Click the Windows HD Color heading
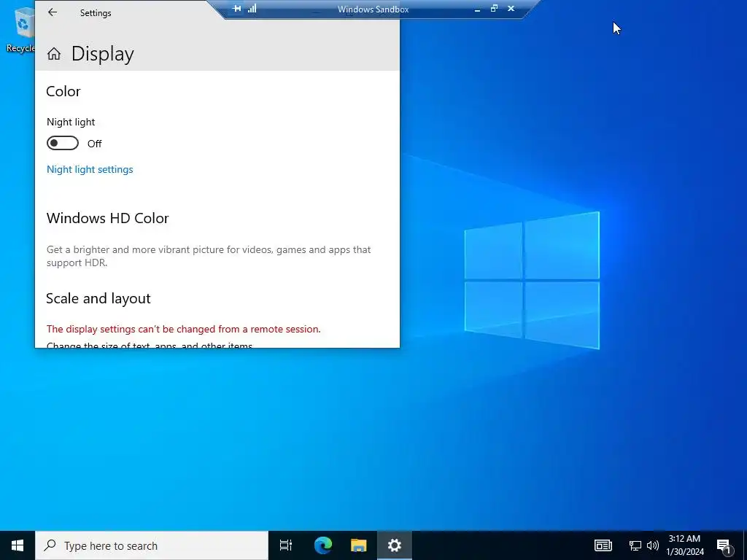 (x=108, y=218)
